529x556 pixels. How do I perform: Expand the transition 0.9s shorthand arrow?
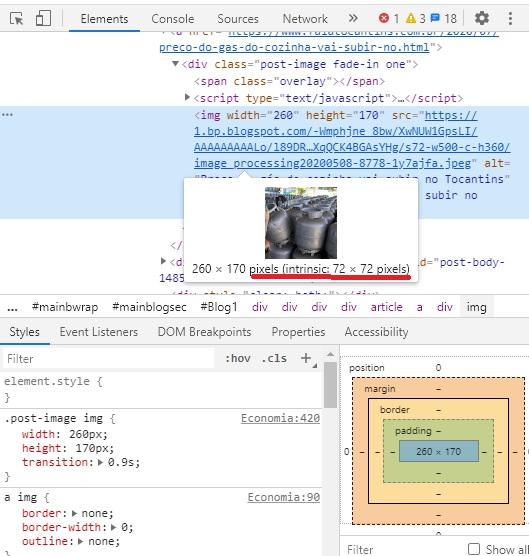click(101, 462)
